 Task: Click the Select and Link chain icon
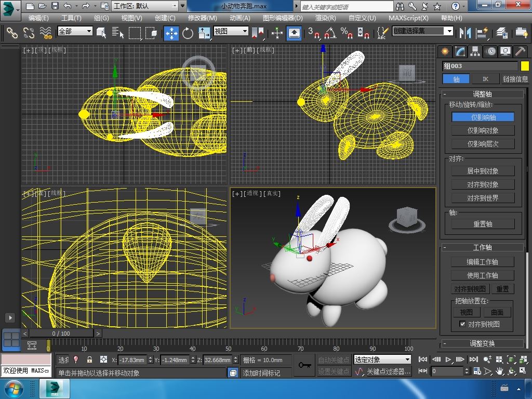[12, 33]
